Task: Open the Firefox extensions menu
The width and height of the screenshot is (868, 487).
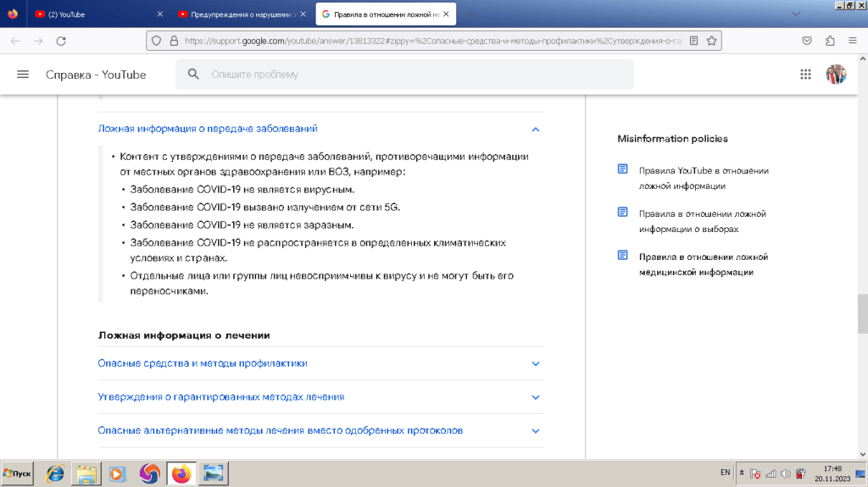Action: coord(830,41)
